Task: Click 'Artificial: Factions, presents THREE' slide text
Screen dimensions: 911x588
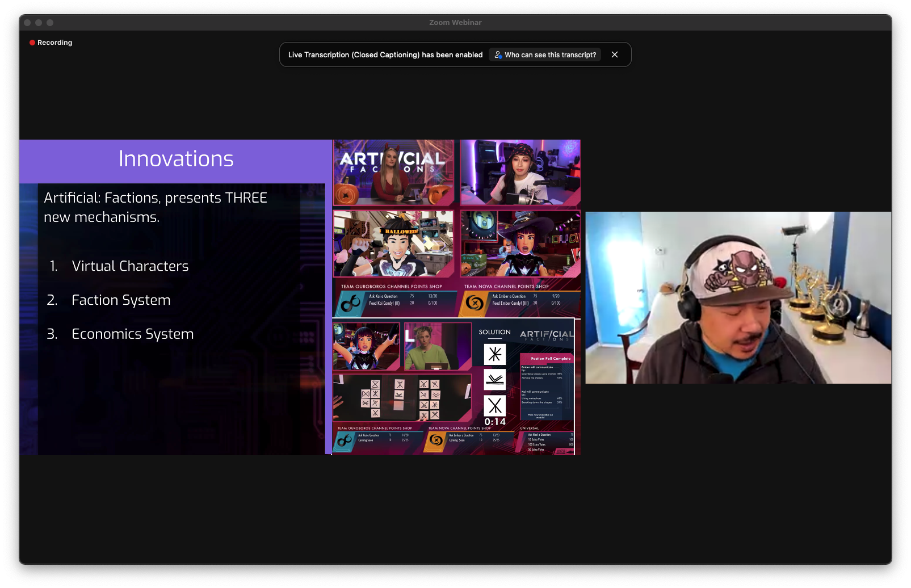Action: 156,198
